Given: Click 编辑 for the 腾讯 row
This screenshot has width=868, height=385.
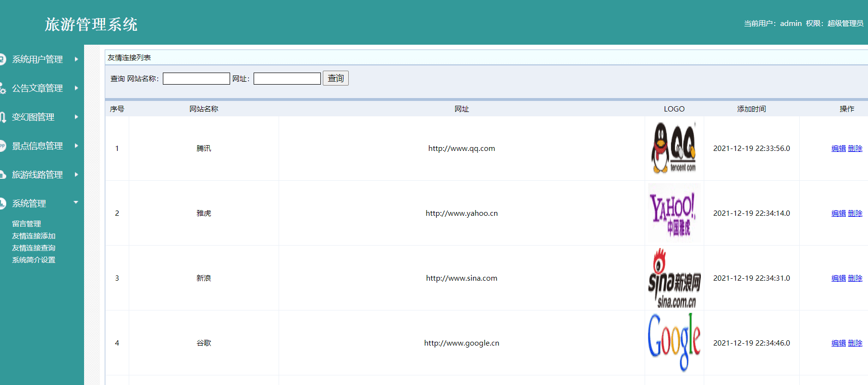Looking at the screenshot, I should tap(839, 149).
